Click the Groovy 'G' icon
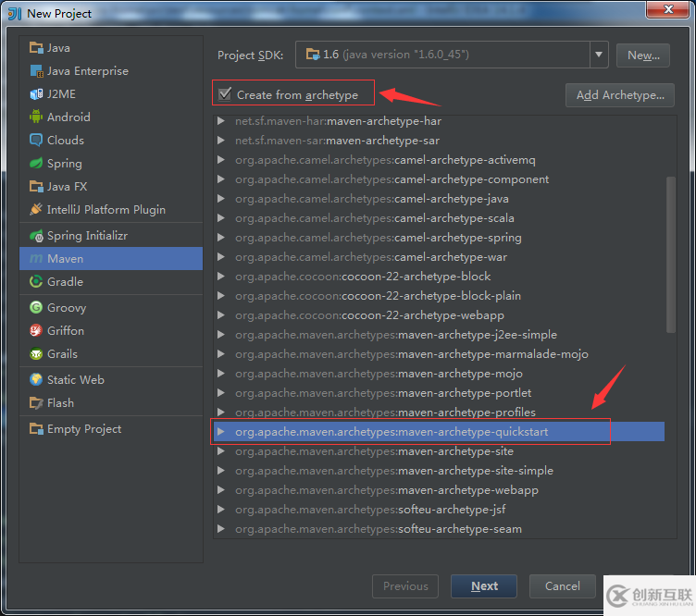Screen dimensions: 696x616 pos(35,307)
